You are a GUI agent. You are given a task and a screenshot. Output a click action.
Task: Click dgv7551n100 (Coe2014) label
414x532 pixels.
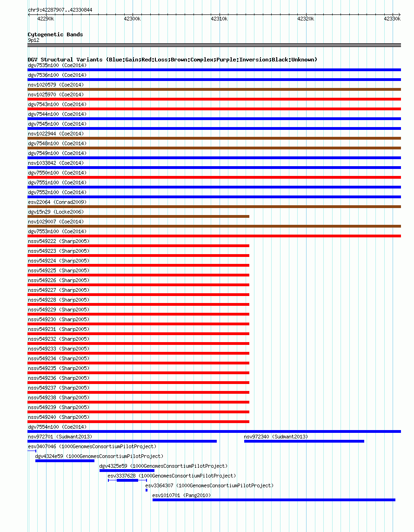click(x=57, y=182)
